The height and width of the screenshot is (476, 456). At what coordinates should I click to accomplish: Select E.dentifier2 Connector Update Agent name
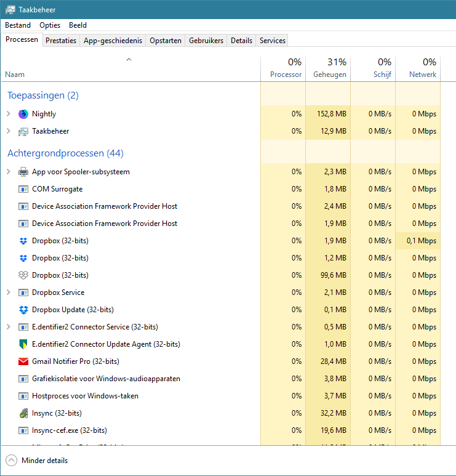coord(106,344)
